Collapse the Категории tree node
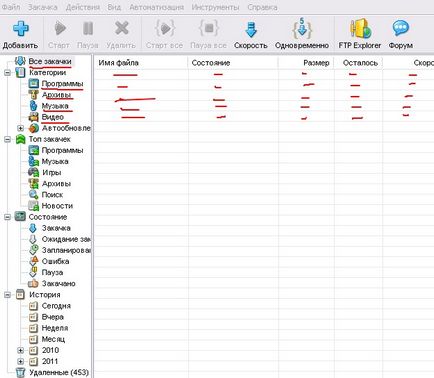This screenshot has width=434, height=378. [7, 73]
